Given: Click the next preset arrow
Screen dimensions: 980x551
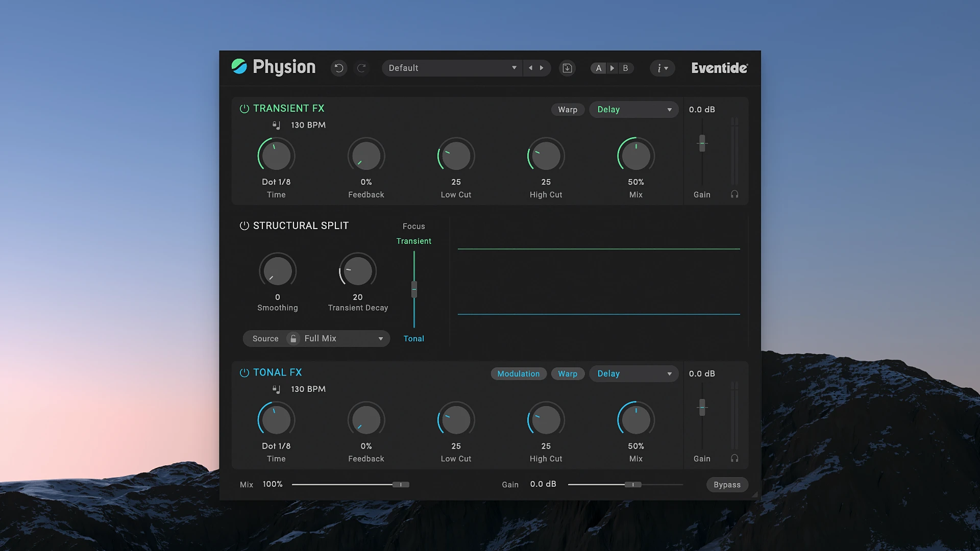Looking at the screenshot, I should [x=542, y=68].
